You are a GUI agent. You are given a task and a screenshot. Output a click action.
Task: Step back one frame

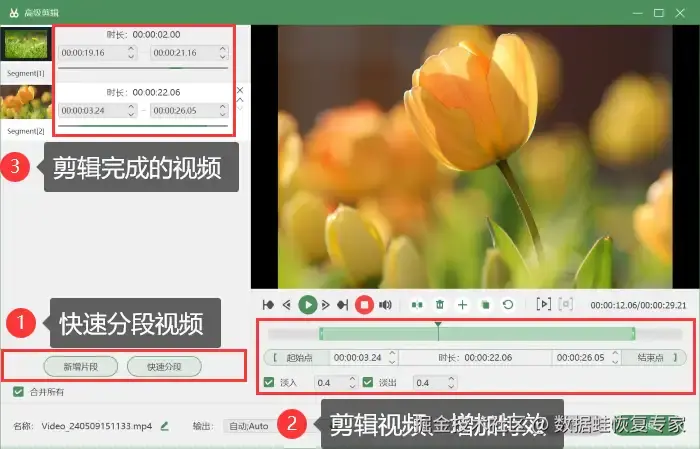(x=287, y=305)
